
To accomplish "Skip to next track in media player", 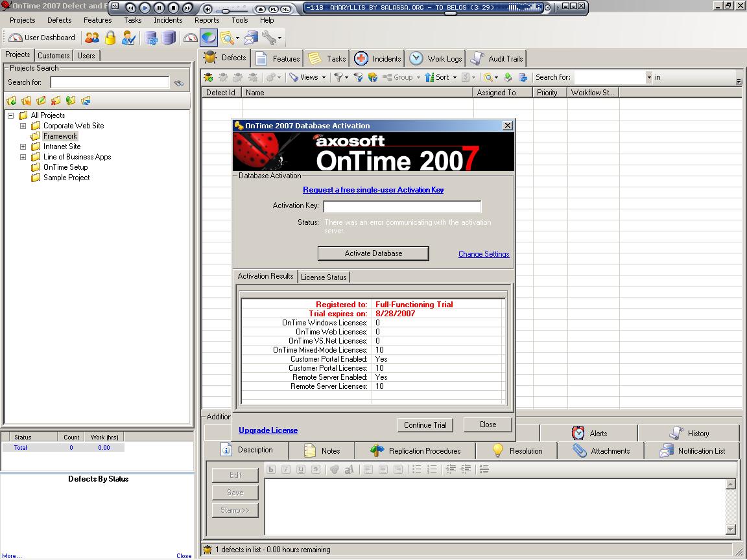I will point(187,8).
